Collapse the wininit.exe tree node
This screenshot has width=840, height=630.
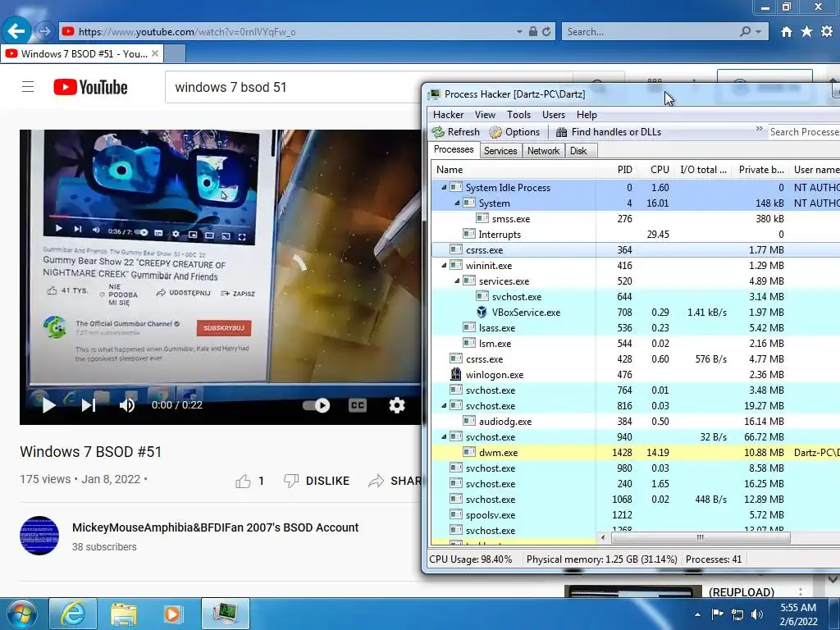(x=444, y=265)
